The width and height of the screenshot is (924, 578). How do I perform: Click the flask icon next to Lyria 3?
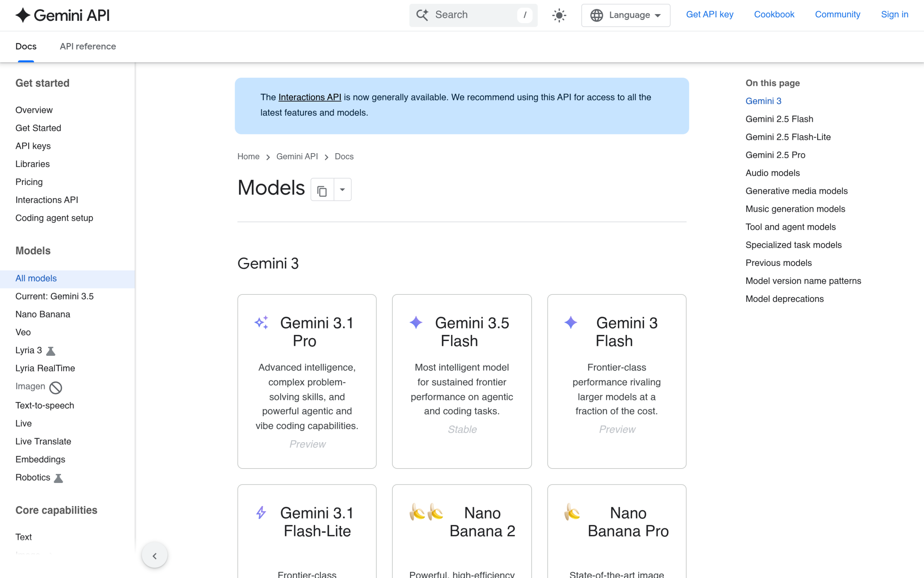(51, 351)
